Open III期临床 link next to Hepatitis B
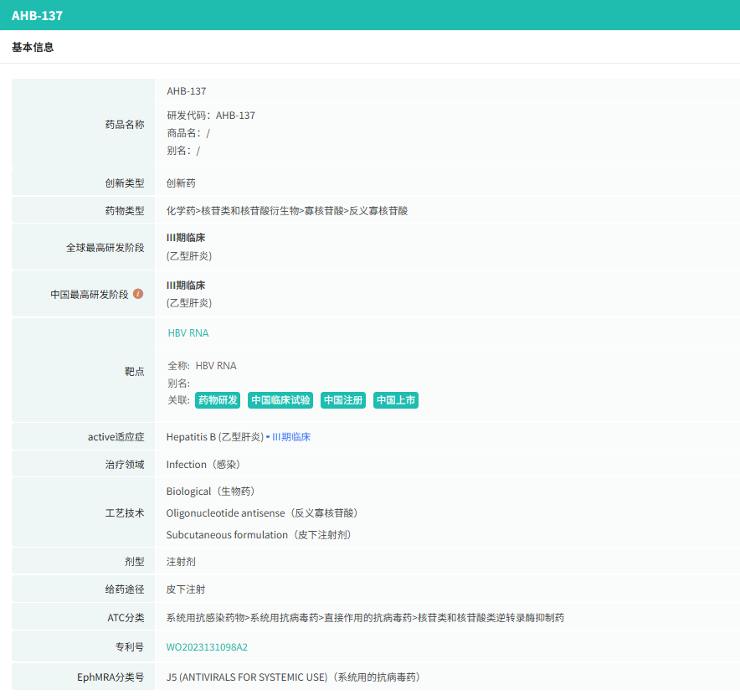Screen dimensions: 740x700 pos(291,437)
